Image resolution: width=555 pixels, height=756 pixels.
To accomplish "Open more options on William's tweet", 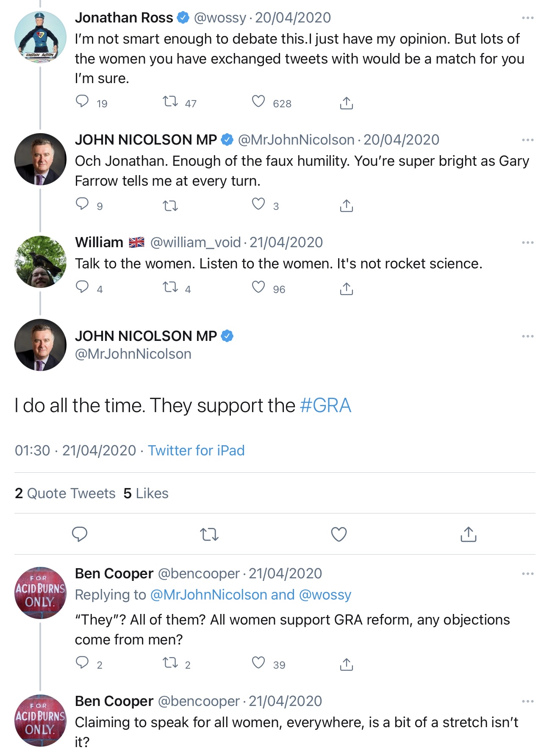I will (x=527, y=243).
